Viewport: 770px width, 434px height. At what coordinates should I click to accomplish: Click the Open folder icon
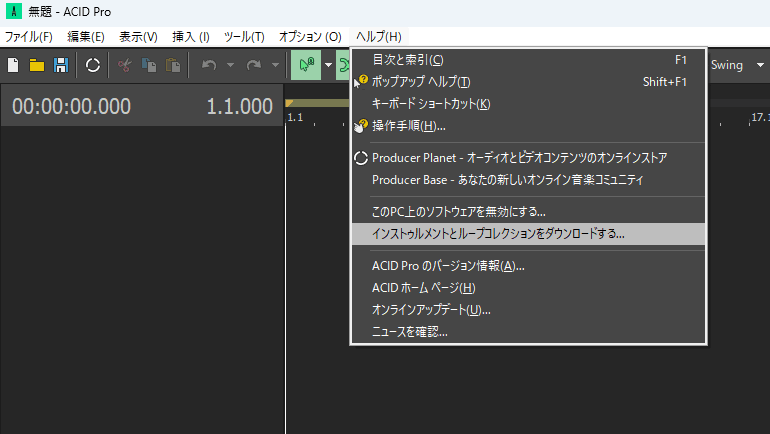[x=37, y=65]
